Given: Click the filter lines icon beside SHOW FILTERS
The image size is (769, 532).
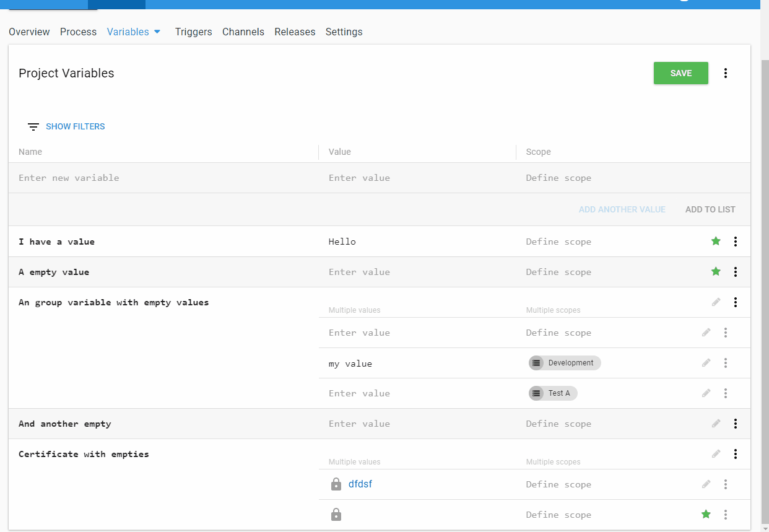Looking at the screenshot, I should tap(33, 126).
